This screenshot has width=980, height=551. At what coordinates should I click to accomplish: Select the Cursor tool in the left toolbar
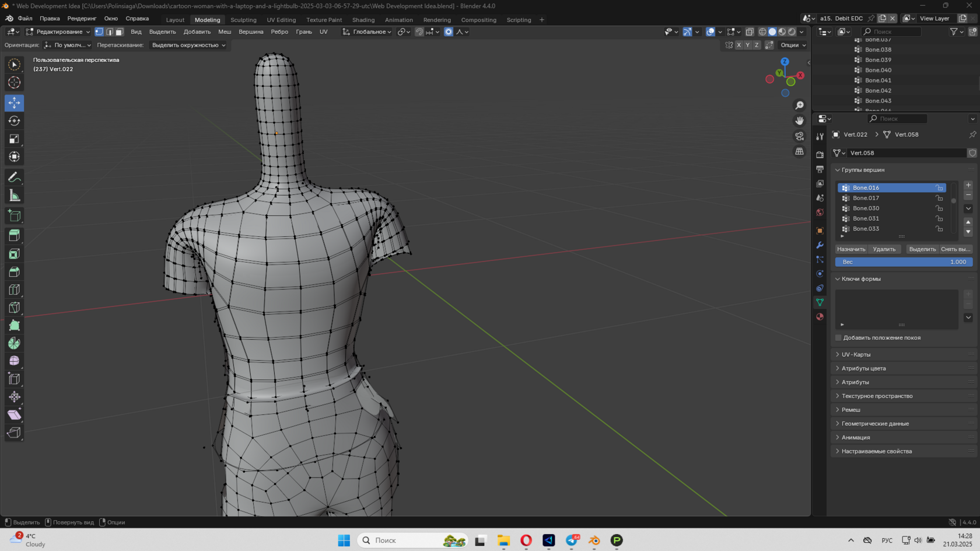(14, 83)
